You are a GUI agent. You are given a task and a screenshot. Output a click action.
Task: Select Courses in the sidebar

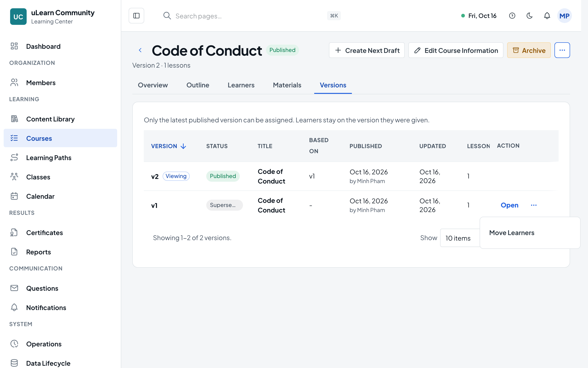60,138
